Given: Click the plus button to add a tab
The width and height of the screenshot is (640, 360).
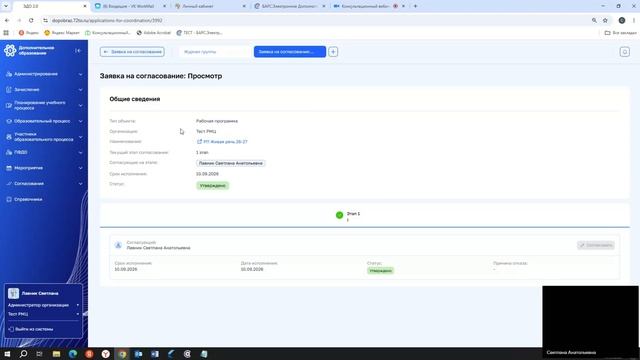Looking at the screenshot, I should 333,52.
